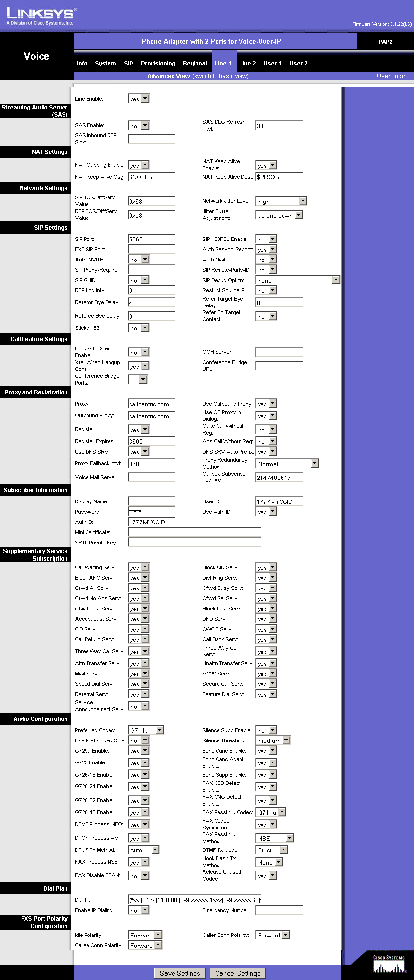Open the Enable IP Dialing dropdown
The height and width of the screenshot is (980, 414).
click(138, 910)
